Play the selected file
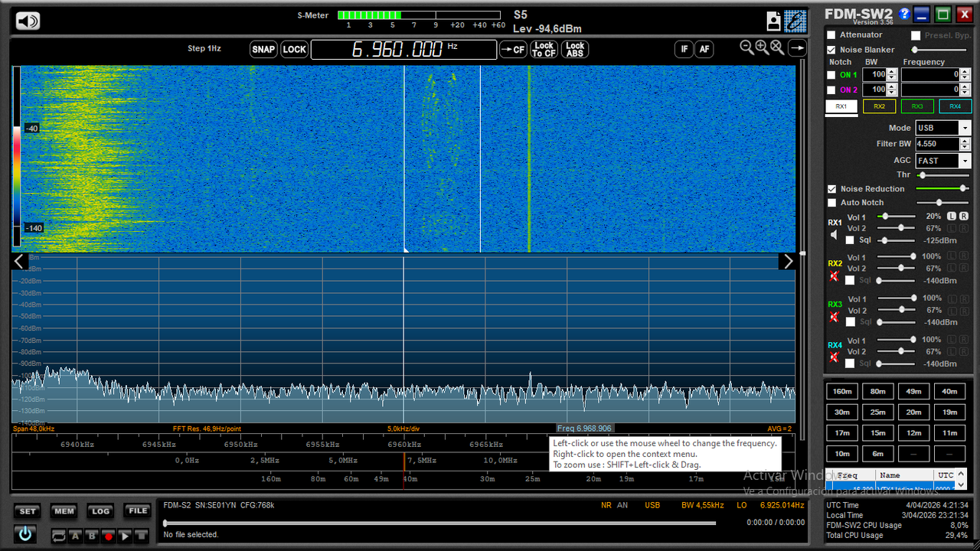Screen dimensions: 980x551 (125, 536)
